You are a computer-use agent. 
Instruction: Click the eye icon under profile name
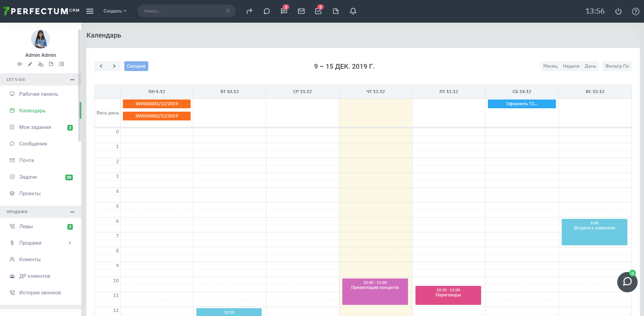(20, 64)
